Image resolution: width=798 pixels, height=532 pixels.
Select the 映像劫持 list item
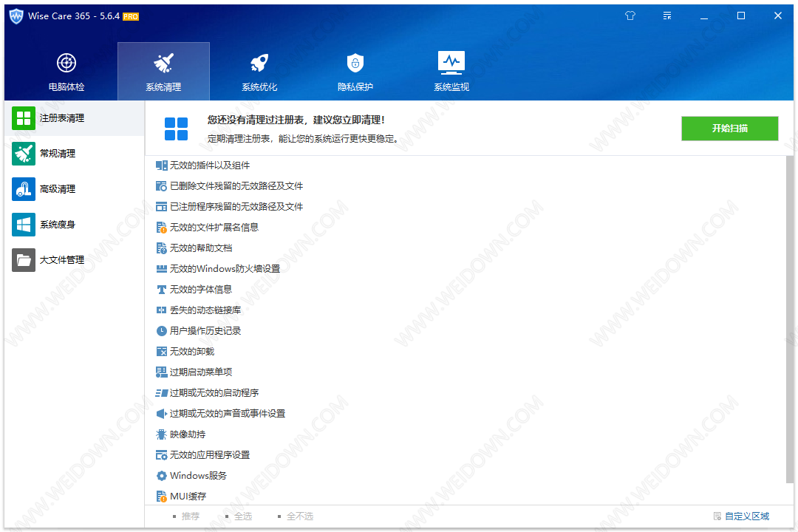(188, 434)
